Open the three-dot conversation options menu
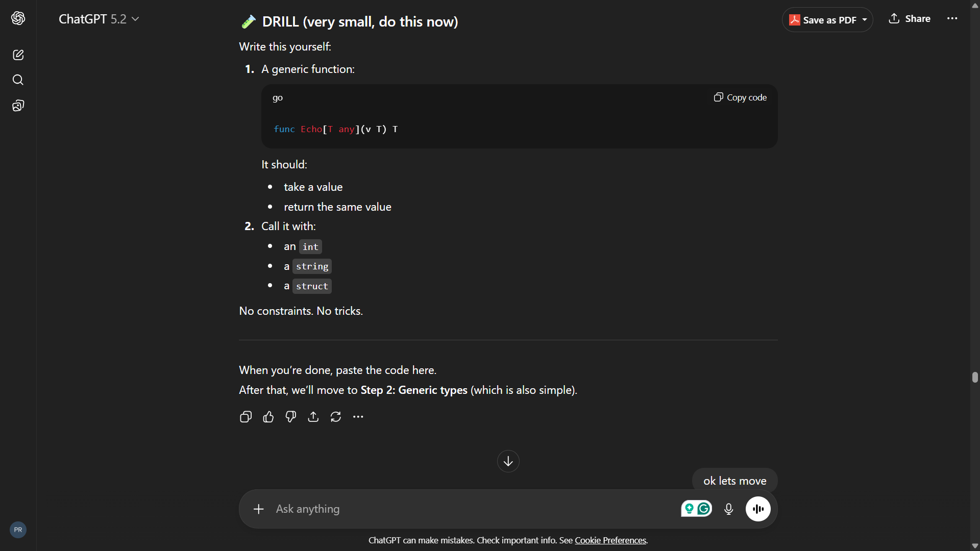 click(952, 18)
